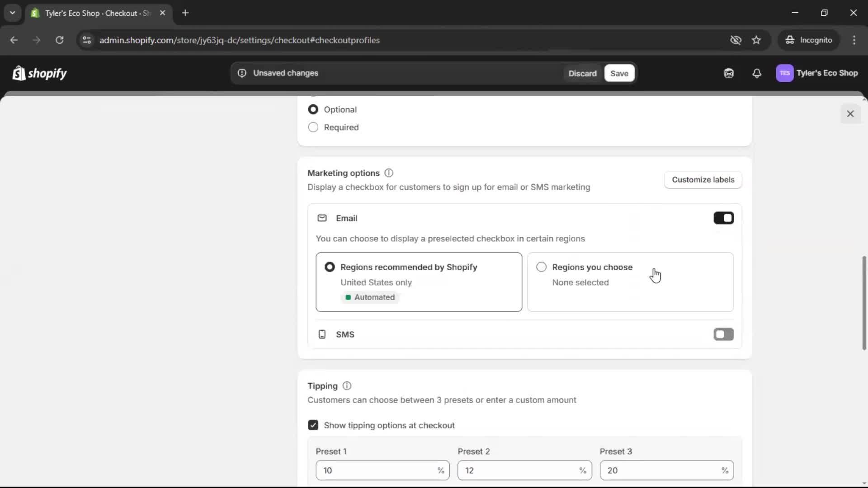868x488 pixels.
Task: Open the browser tab search chevron
Action: coord(13,13)
